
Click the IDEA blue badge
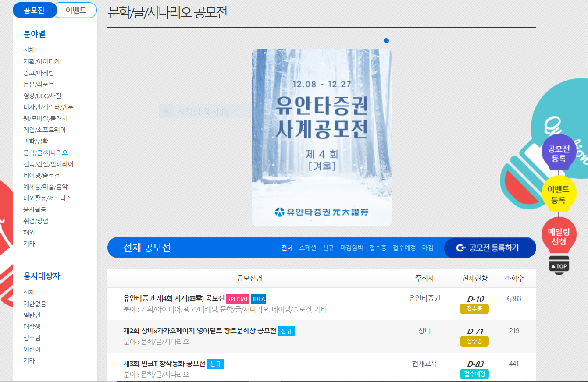259,299
